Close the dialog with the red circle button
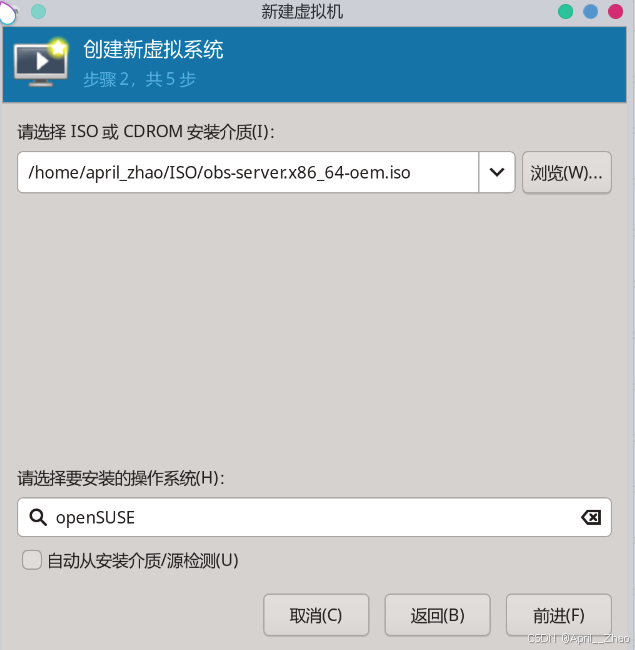The height and width of the screenshot is (650, 635). (615, 12)
